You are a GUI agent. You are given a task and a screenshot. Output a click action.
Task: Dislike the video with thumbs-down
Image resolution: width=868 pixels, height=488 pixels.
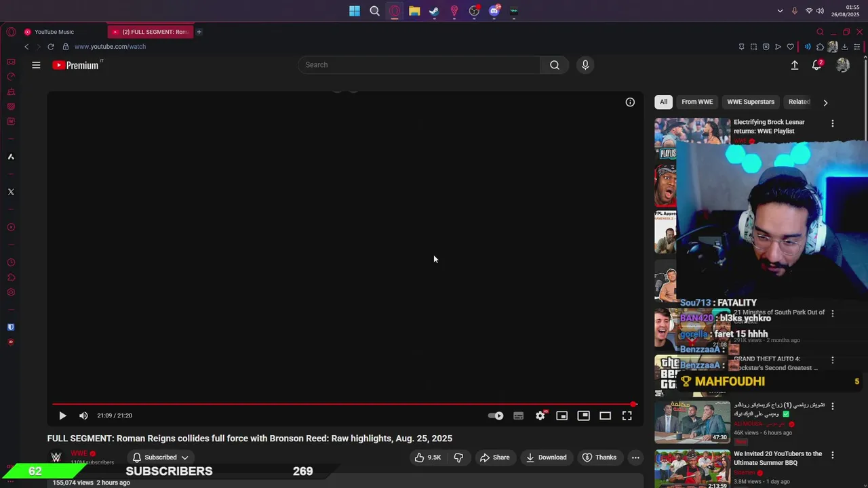[x=458, y=457]
